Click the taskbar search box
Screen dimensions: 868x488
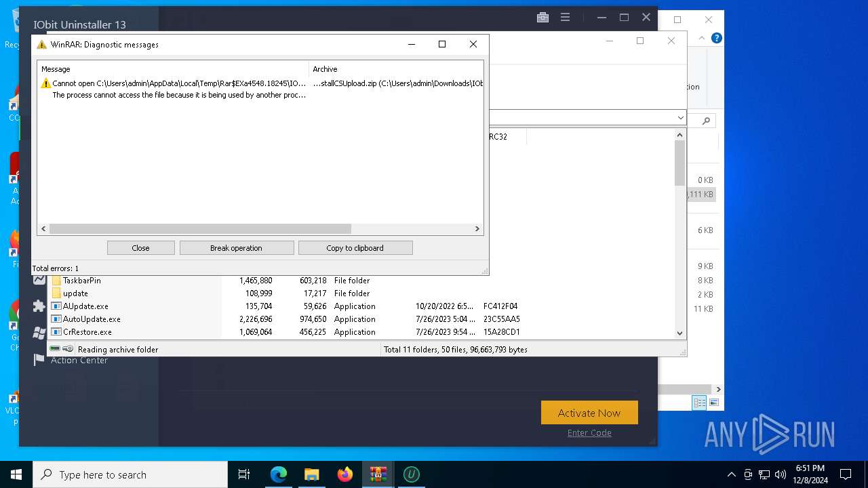tap(130, 474)
